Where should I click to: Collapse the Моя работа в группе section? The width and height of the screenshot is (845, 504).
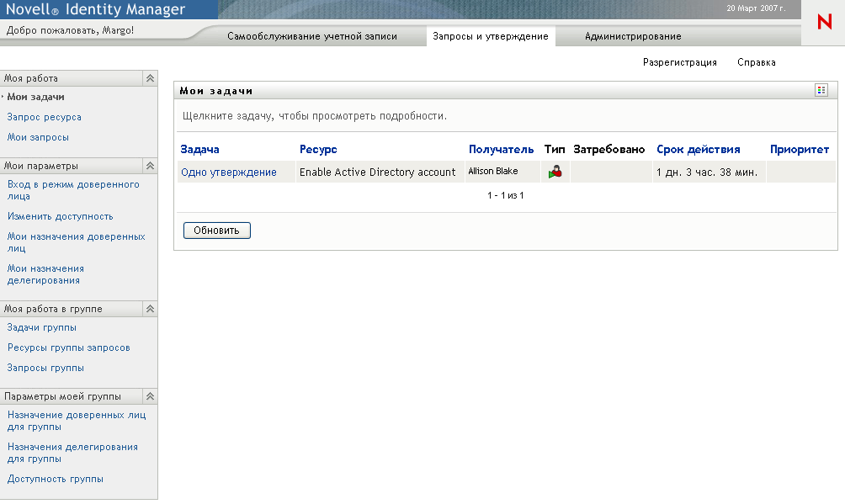tap(150, 309)
